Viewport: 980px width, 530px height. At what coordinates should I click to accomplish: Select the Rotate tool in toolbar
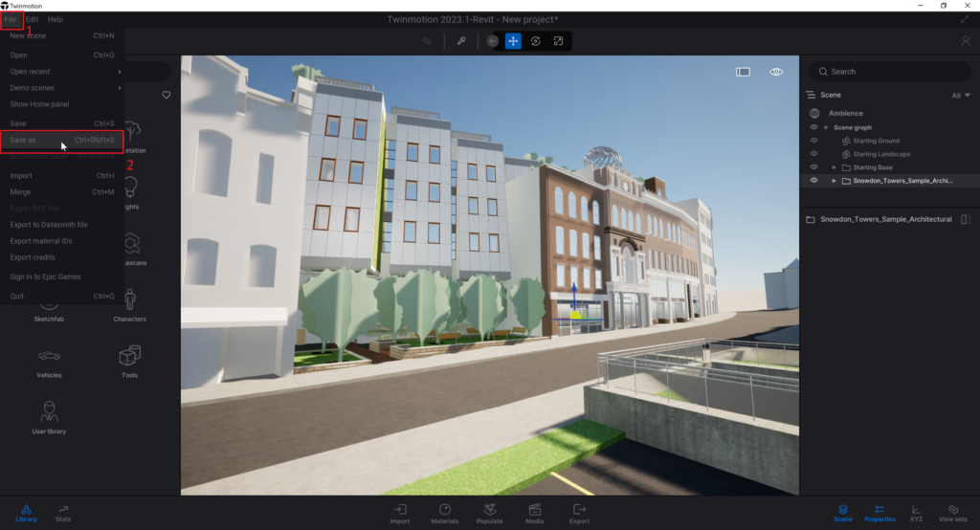(536, 41)
